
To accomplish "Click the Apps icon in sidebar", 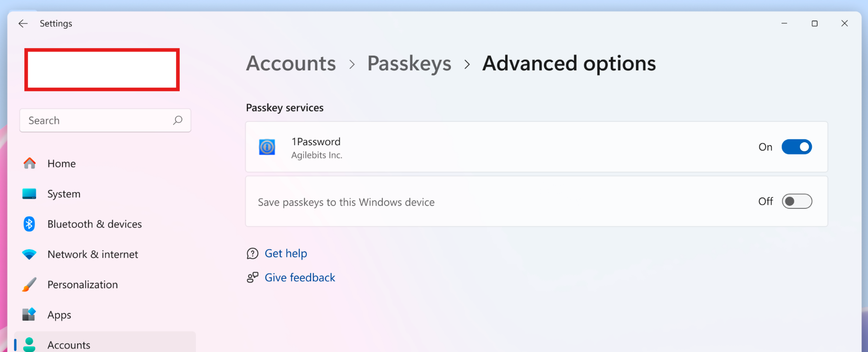I will (x=29, y=314).
